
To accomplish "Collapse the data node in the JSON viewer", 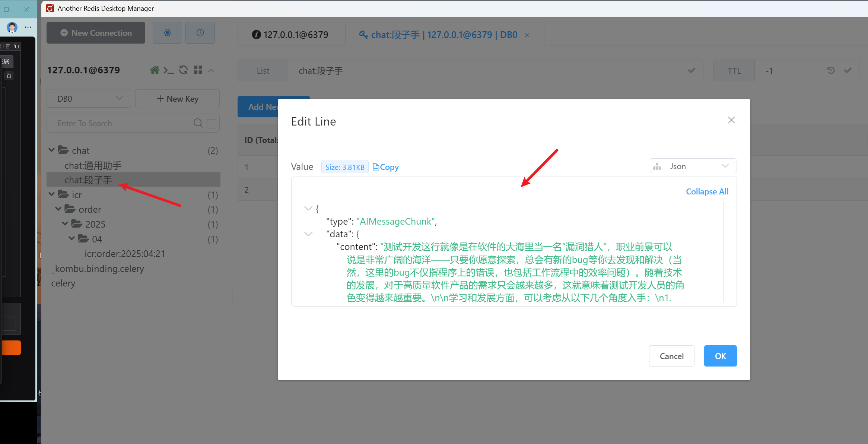I will tap(308, 234).
